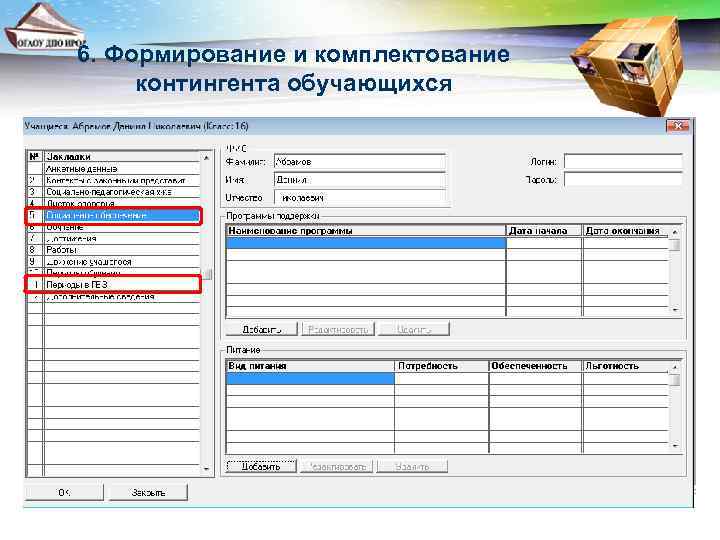720x540 pixels.
Task: Open the Периоды в ГПЗ row
Action: 114,285
